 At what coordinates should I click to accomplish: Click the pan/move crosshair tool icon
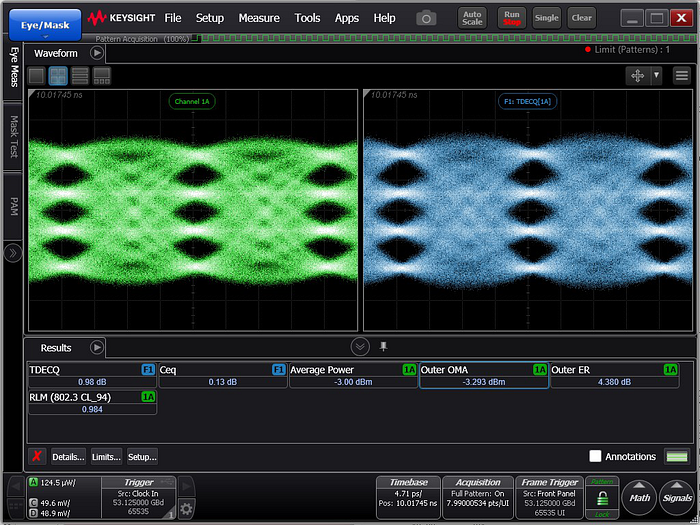637,76
